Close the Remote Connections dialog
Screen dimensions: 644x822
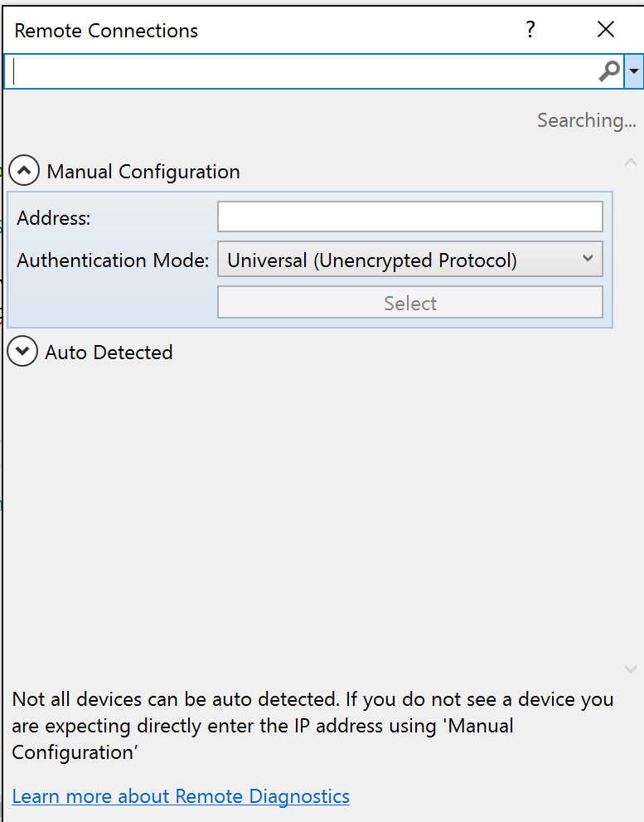click(x=606, y=29)
